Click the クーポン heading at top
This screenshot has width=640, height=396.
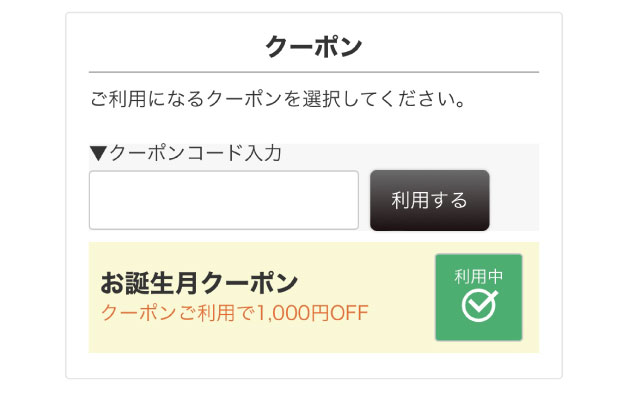313,46
